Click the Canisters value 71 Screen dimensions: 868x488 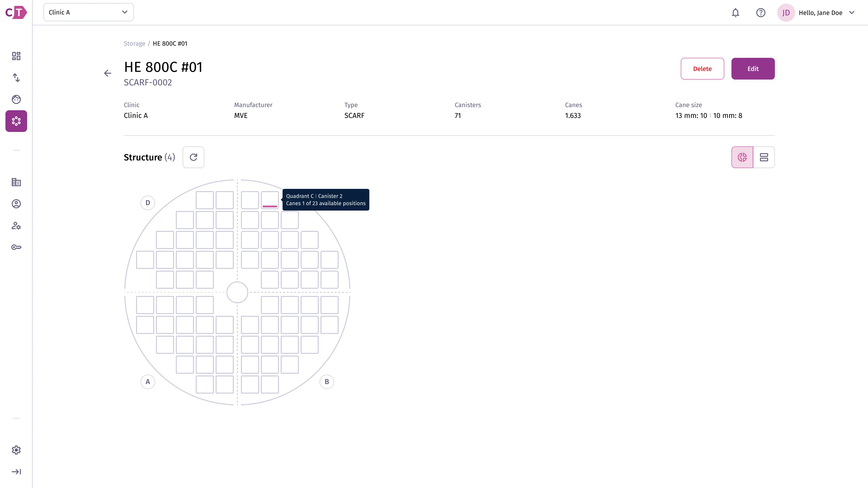point(458,115)
